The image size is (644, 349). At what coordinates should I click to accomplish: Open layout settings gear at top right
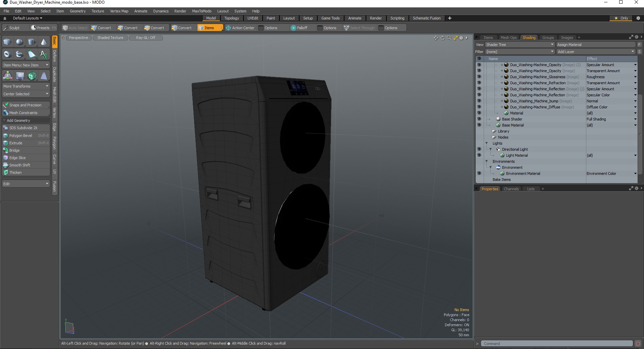click(638, 18)
